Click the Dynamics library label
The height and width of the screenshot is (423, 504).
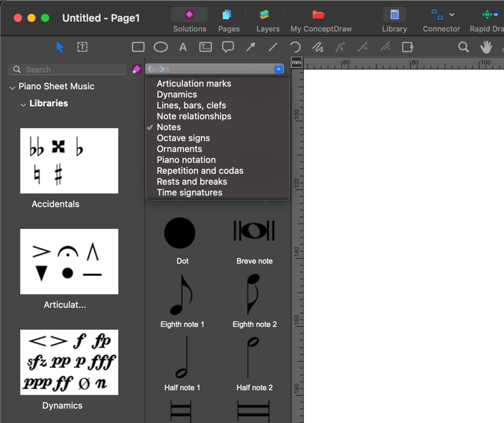[x=63, y=406]
